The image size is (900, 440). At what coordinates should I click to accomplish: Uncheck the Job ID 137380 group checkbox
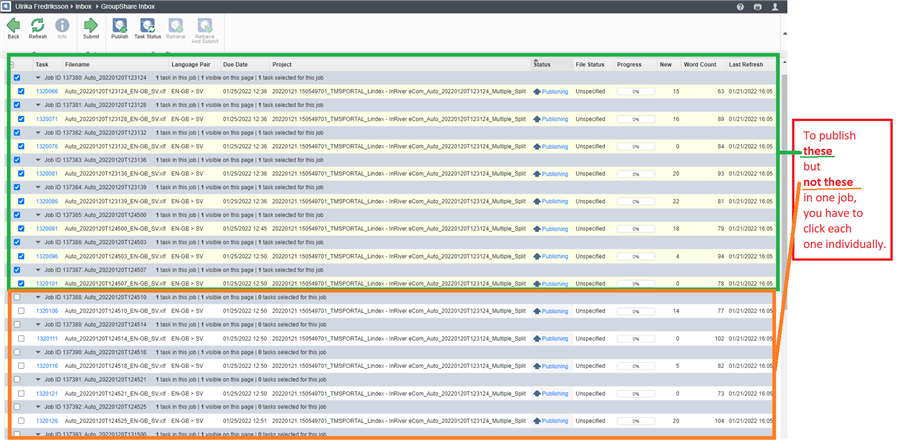pyautogui.click(x=17, y=77)
